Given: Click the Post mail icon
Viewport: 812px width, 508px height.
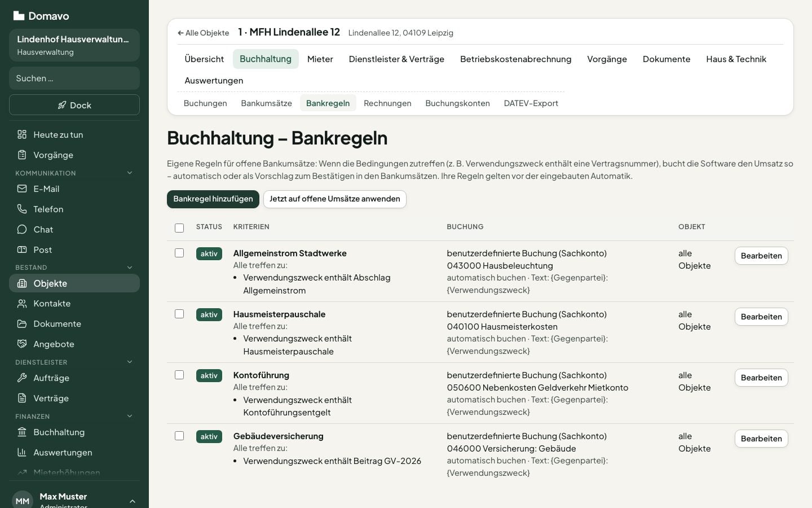Looking at the screenshot, I should pos(22,249).
